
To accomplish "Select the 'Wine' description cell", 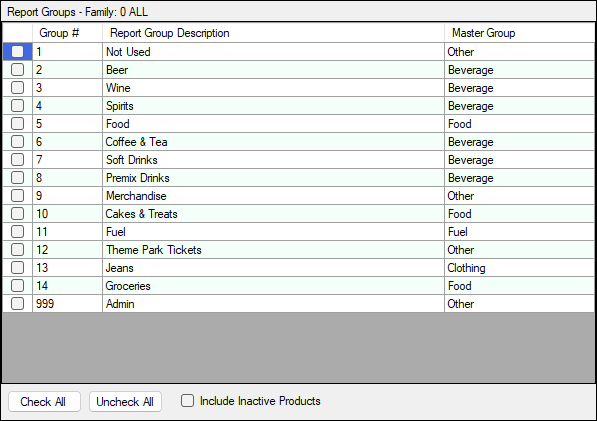I will click(273, 88).
